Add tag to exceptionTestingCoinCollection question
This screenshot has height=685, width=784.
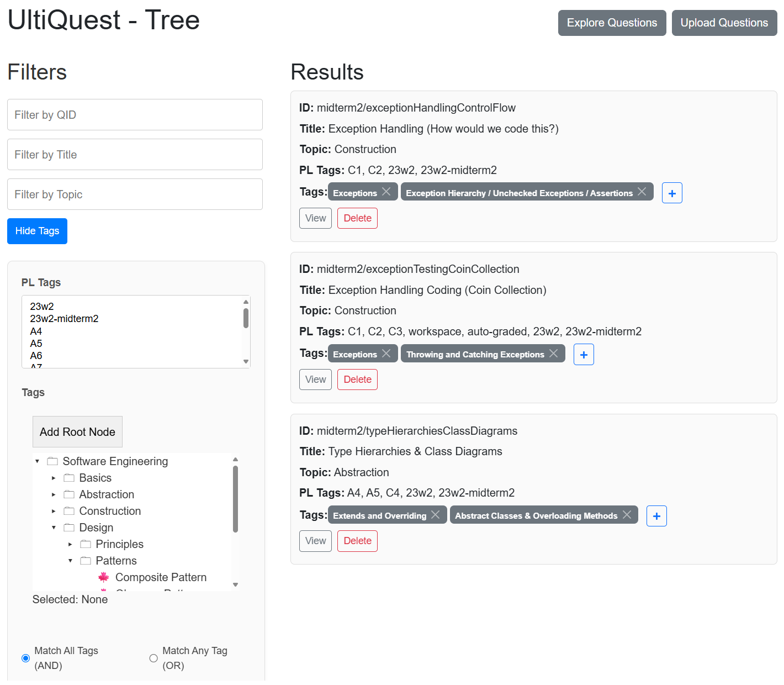pyautogui.click(x=584, y=355)
